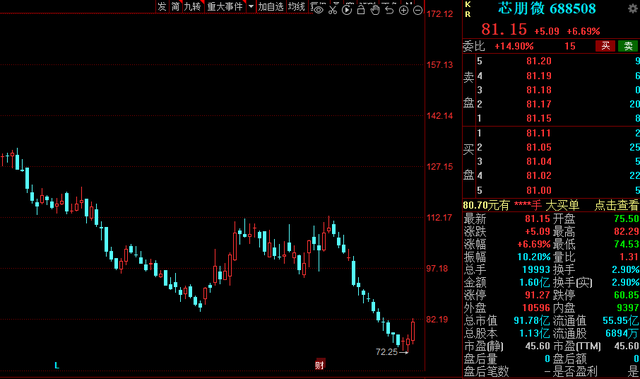Image resolution: width=640 pixels, height=379 pixels.
Task: Click the green 卖 sell button
Action: pos(628,46)
